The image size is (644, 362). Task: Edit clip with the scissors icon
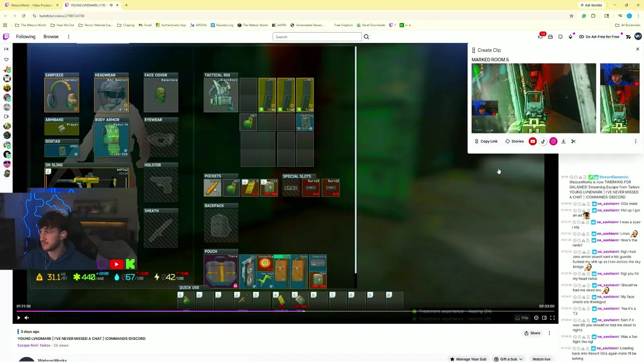coord(574,141)
